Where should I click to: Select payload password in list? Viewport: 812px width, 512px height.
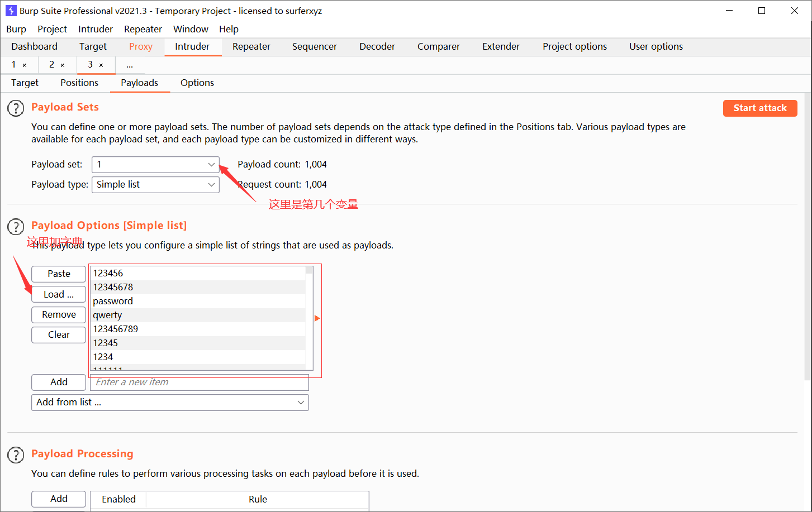point(198,301)
